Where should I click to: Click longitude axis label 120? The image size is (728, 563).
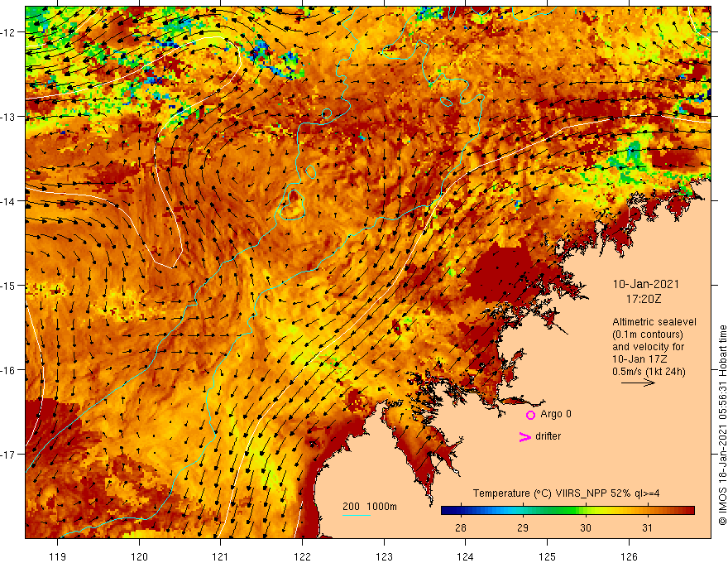(x=139, y=556)
